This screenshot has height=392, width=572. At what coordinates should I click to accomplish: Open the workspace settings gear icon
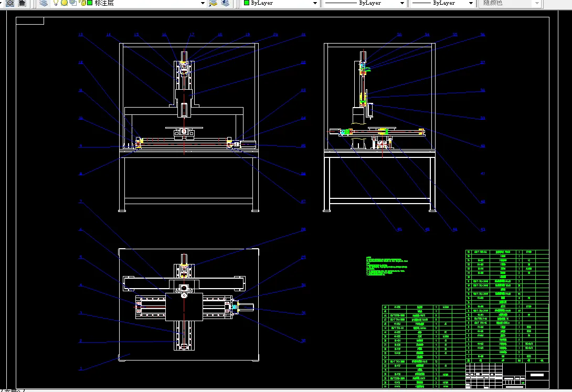[x=10, y=3]
